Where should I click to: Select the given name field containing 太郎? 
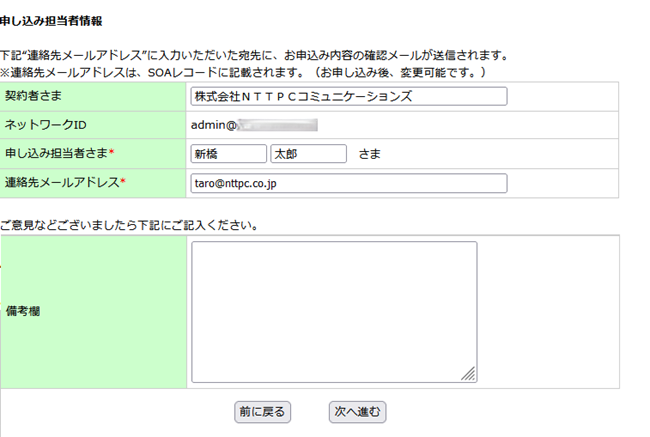(308, 154)
